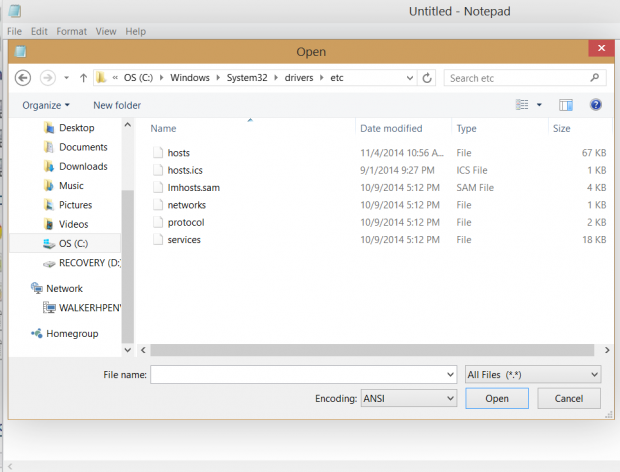Select the lmhosts.sam file
Image resolution: width=620 pixels, height=472 pixels.
[192, 187]
